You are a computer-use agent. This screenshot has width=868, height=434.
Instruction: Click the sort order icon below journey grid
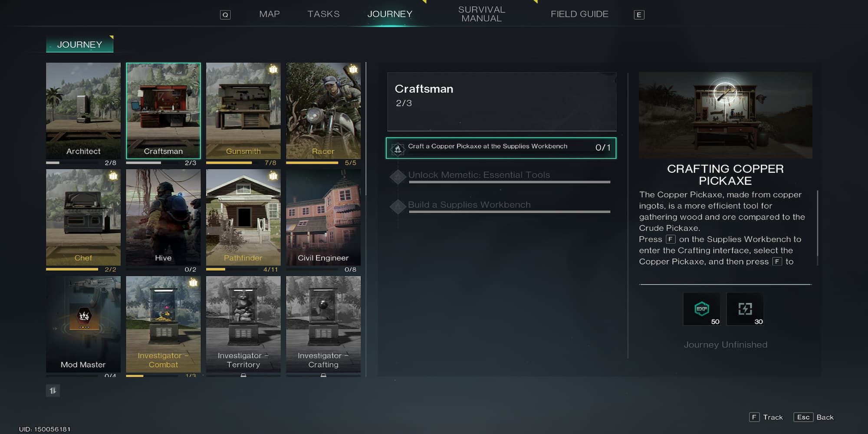coord(53,391)
